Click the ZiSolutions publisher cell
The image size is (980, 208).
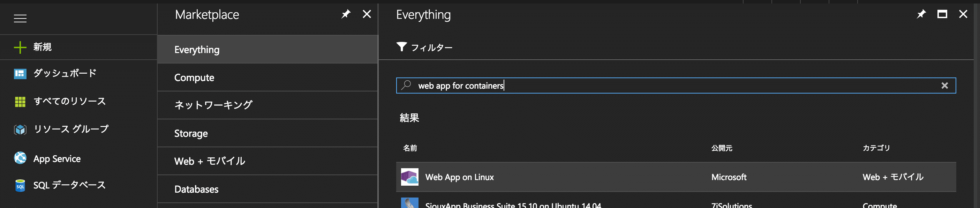[x=731, y=205]
